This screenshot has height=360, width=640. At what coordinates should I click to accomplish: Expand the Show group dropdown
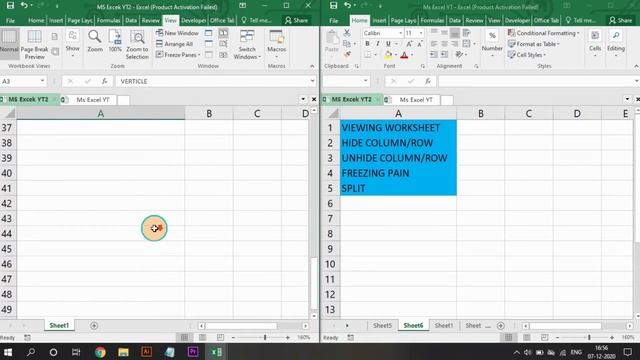coord(72,43)
